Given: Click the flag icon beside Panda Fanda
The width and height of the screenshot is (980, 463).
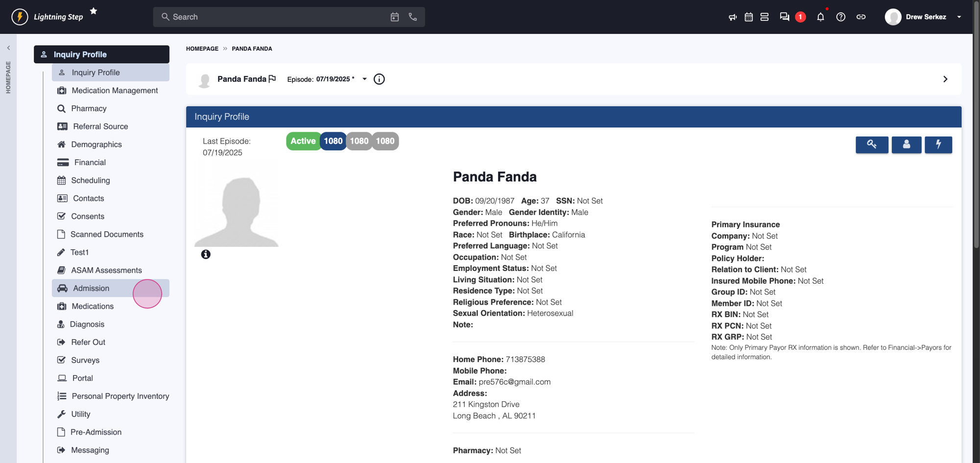Looking at the screenshot, I should (x=272, y=79).
